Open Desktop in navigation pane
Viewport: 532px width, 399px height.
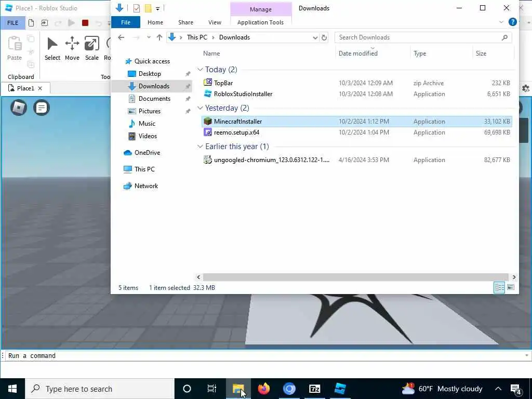150,74
